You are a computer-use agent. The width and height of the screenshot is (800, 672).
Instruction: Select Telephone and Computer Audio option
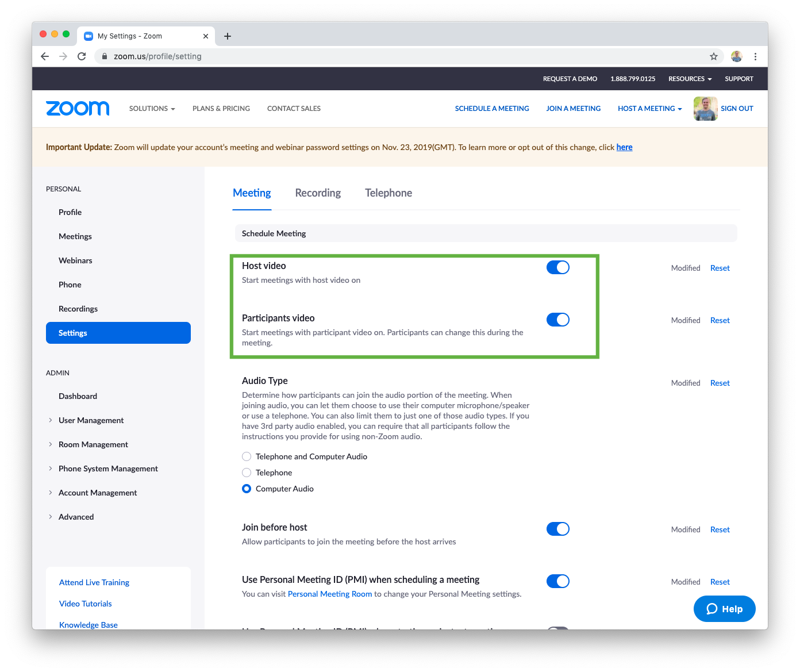(x=247, y=456)
